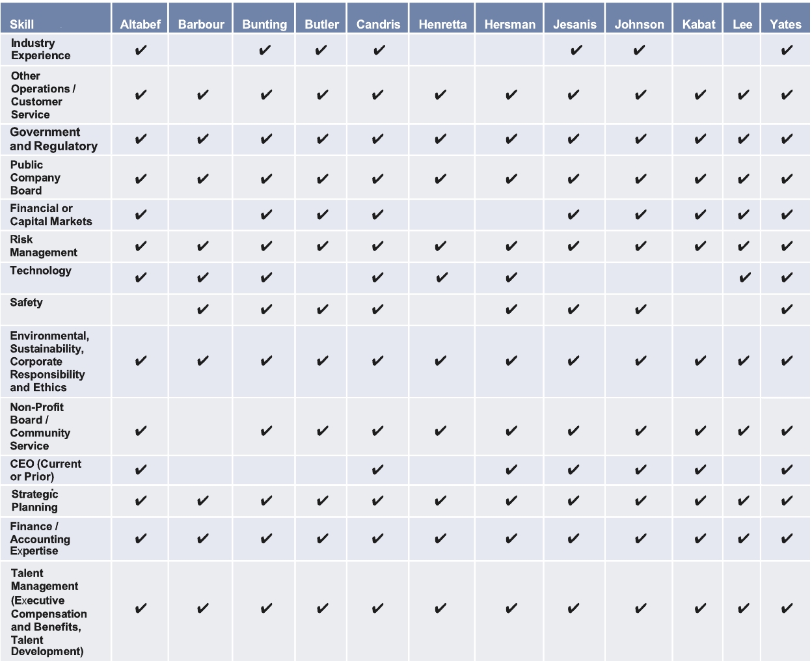The image size is (812, 661).
Task: Select the Johnson column header
Action: pos(640,24)
